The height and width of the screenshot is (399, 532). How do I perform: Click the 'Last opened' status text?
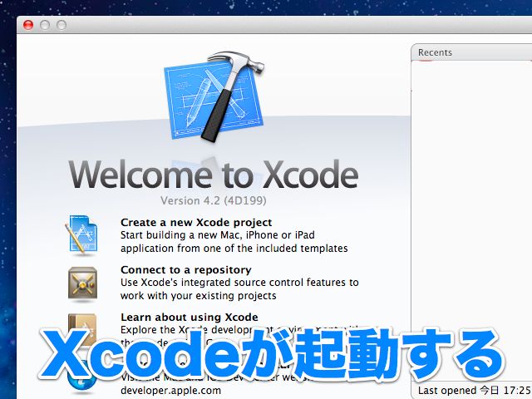475,390
